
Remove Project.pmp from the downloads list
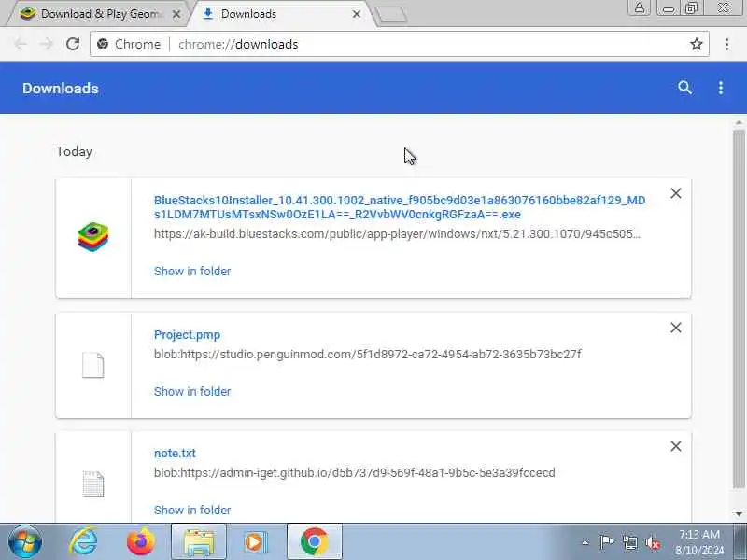(675, 328)
